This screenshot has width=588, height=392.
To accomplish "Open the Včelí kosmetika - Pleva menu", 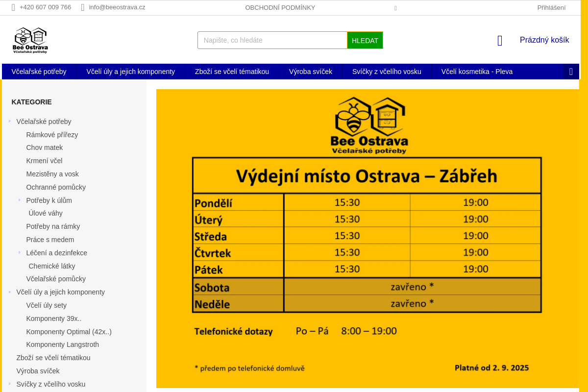I will click(477, 72).
